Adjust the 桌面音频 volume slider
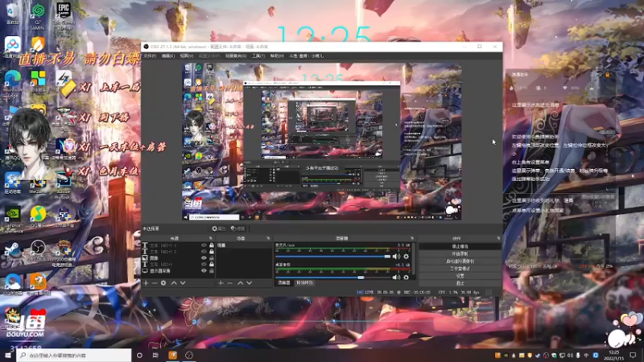The height and width of the screenshot is (362, 644). pos(333,278)
